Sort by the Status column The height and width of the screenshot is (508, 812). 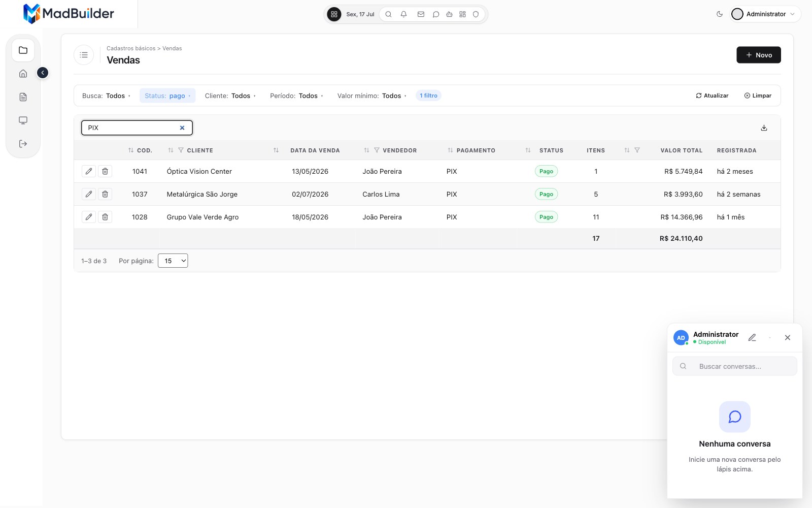tap(528, 150)
